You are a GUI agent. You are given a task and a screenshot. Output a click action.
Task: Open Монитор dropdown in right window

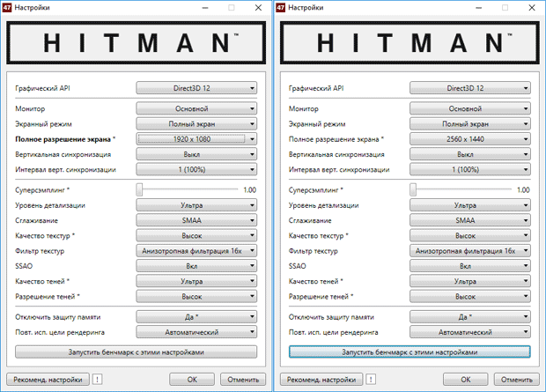tap(470, 108)
